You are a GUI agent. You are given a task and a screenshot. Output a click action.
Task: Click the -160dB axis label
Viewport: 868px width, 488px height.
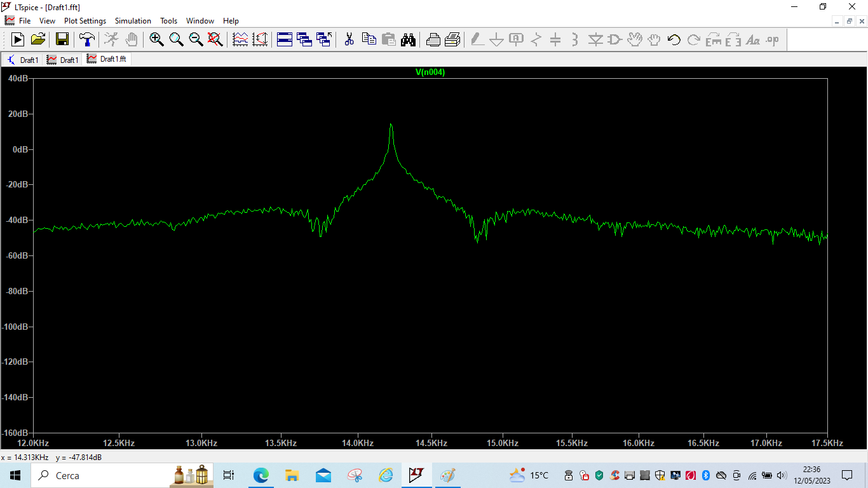[x=16, y=433]
